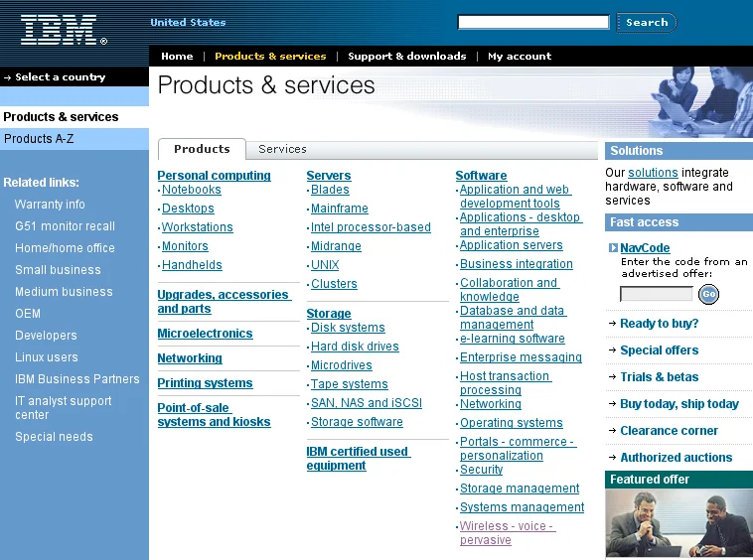Open Wireless - voice - pervasive link
Image resolution: width=753 pixels, height=560 pixels.
508,533
